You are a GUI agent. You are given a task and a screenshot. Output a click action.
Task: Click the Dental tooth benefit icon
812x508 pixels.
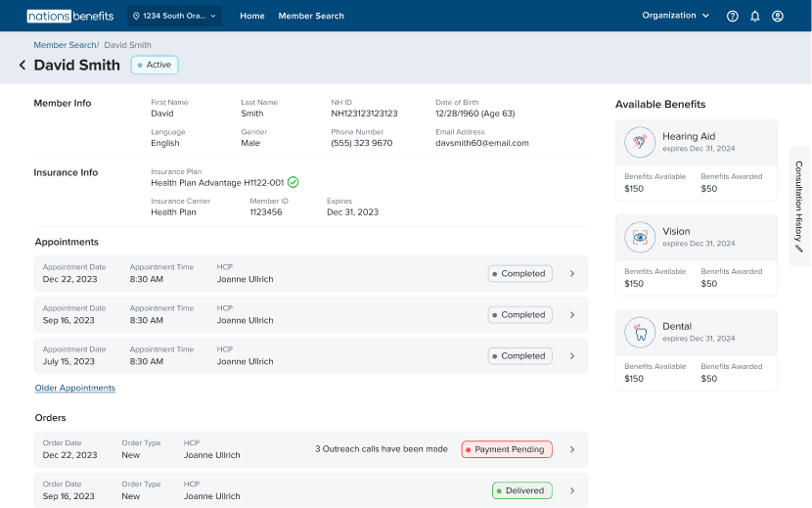click(640, 332)
